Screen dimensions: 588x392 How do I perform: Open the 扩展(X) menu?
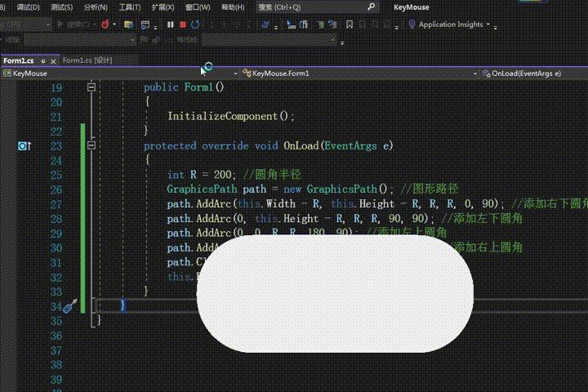(x=164, y=7)
